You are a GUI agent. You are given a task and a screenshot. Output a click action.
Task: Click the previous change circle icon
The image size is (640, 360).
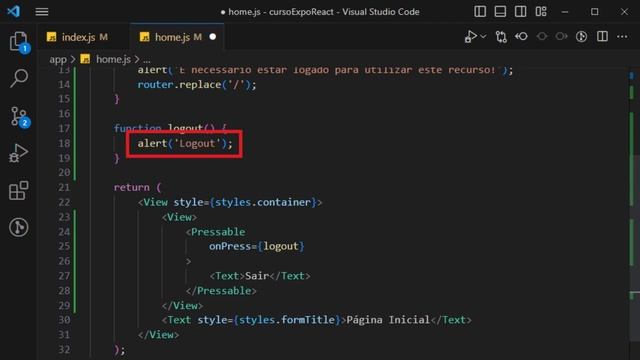pos(542,37)
